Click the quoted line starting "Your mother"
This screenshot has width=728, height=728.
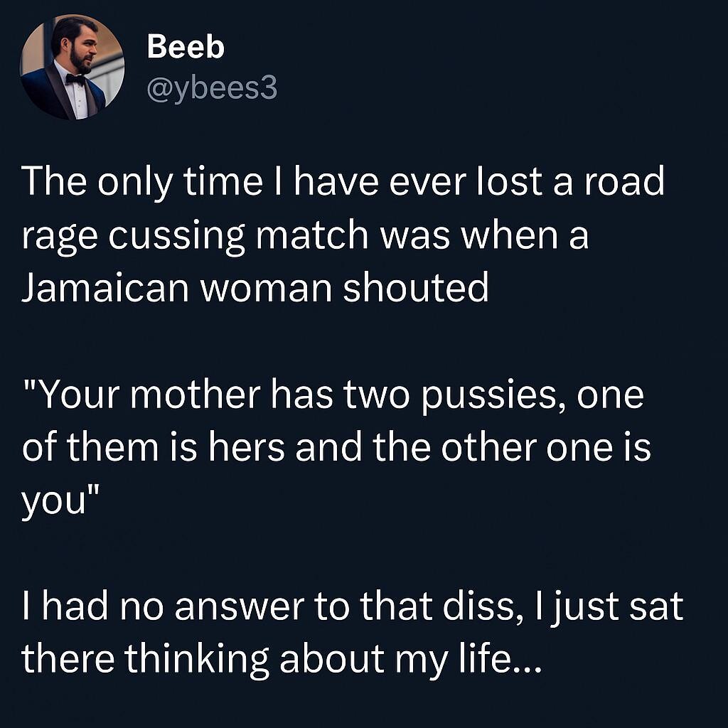[x=333, y=395]
